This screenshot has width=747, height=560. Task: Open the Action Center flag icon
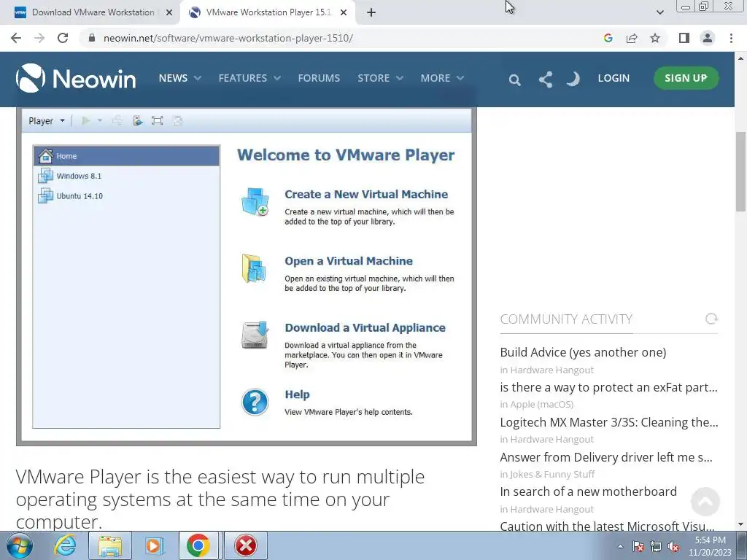click(638, 546)
